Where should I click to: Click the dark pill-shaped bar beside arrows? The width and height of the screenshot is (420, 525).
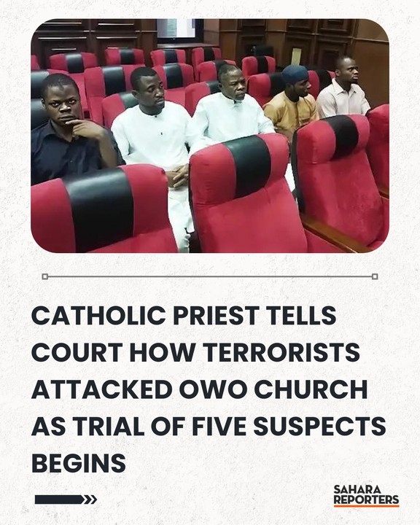tap(59, 499)
